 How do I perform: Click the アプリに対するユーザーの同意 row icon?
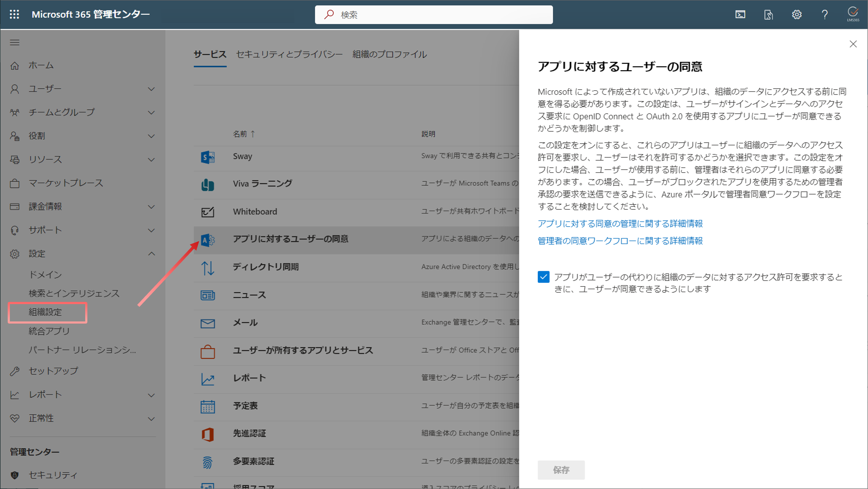(x=207, y=240)
